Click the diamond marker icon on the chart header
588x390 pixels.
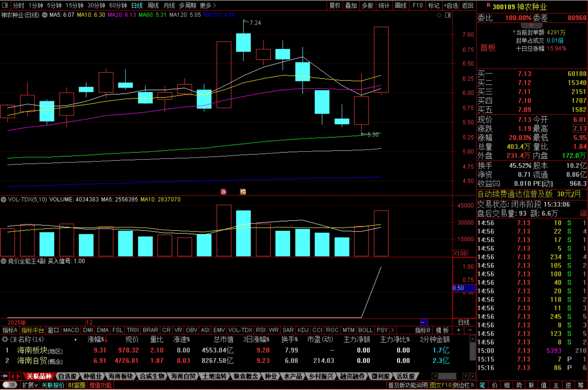click(x=439, y=15)
